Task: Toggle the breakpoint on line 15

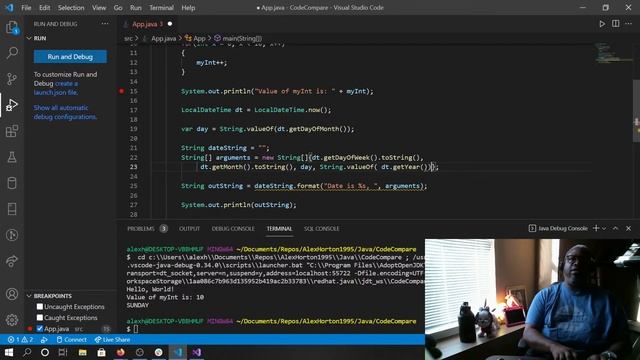Action: click(122, 91)
